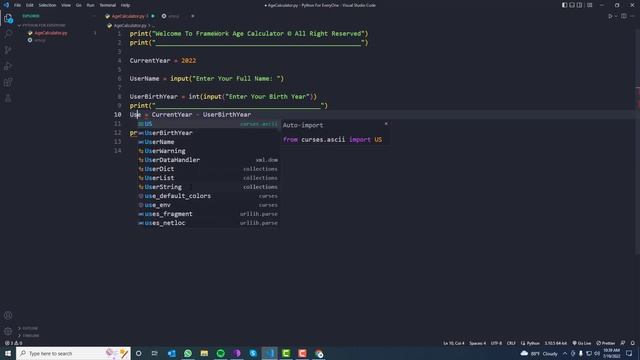Choose UserDataHandler suggestion

point(208,160)
